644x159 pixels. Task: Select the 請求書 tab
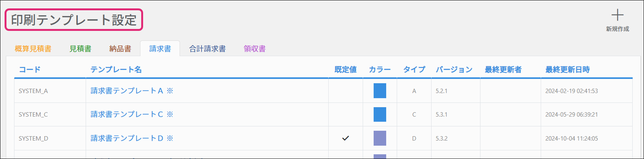click(x=160, y=49)
